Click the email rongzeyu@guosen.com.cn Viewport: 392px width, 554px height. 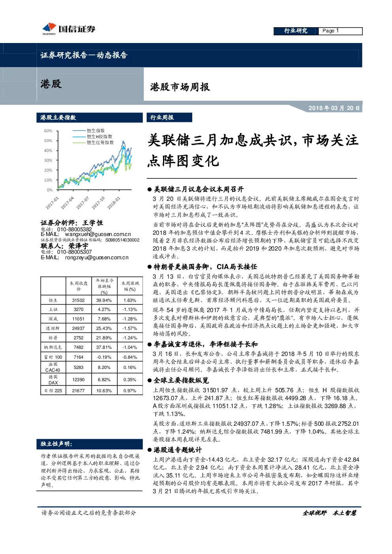97,257
